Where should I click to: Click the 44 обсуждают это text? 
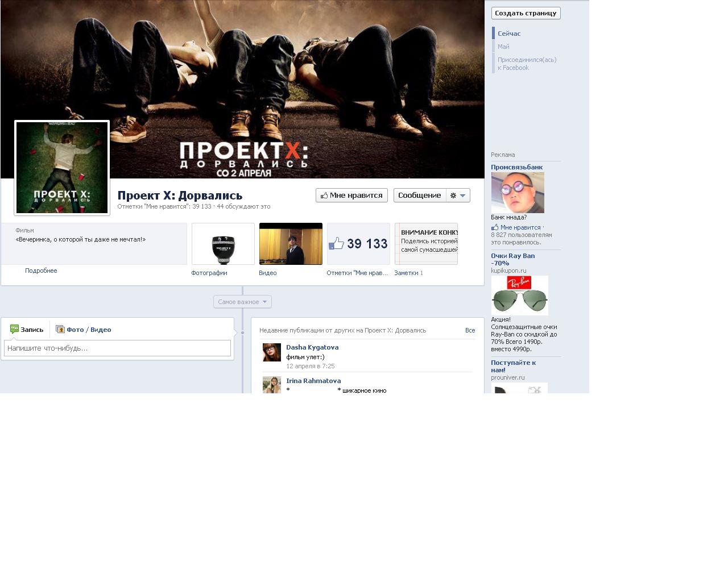point(243,206)
